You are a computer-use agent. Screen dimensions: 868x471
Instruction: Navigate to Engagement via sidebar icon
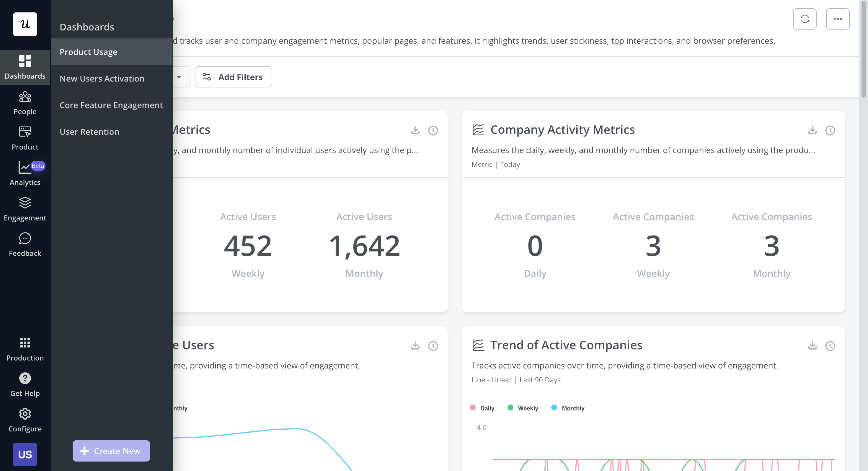pos(25,208)
